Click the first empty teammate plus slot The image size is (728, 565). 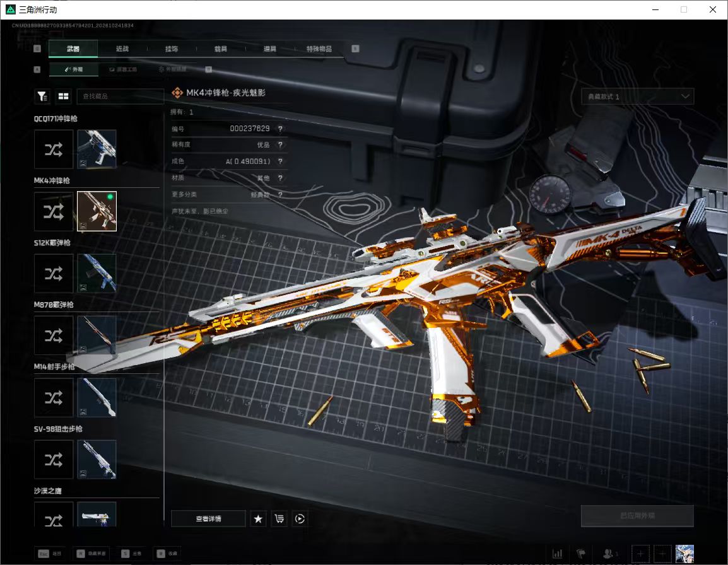point(640,554)
